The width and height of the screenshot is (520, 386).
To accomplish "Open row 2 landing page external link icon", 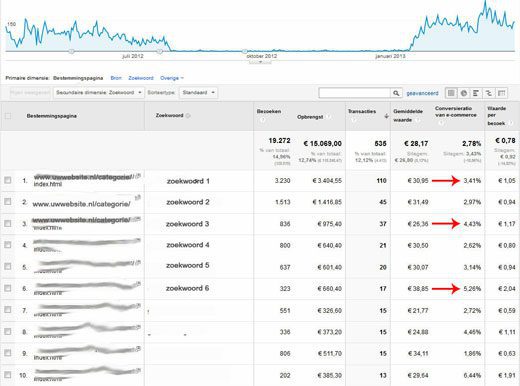I will tap(137, 198).
